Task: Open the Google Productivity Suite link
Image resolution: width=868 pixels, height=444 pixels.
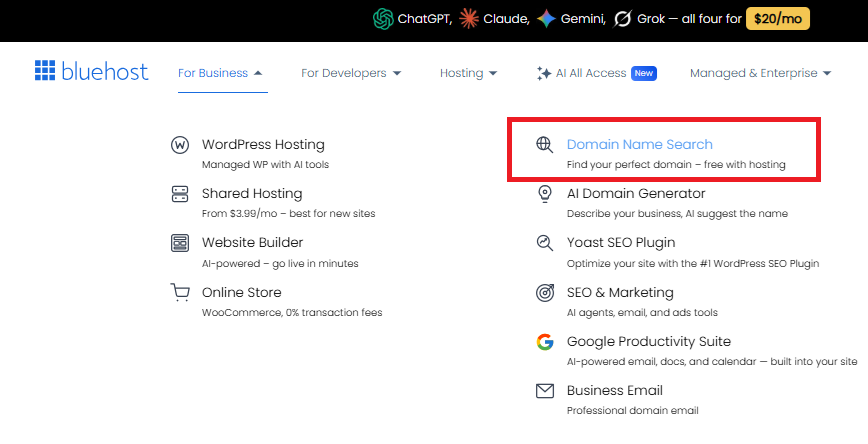Action: (x=649, y=342)
